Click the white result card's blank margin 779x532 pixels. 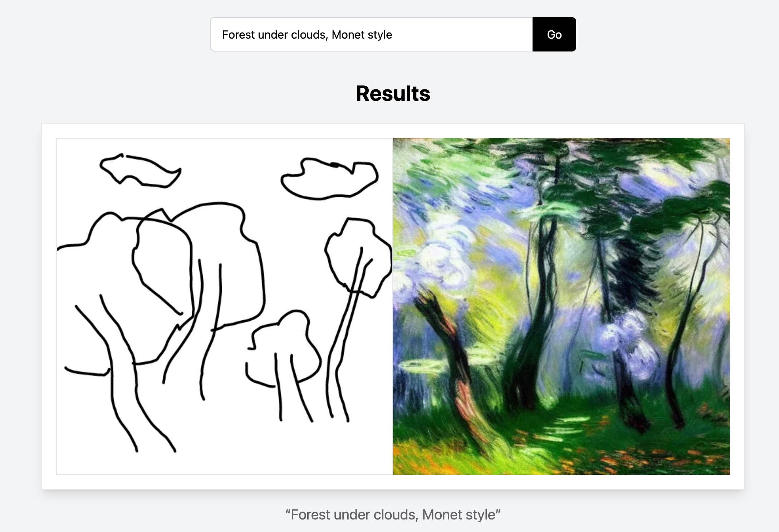tap(393, 482)
